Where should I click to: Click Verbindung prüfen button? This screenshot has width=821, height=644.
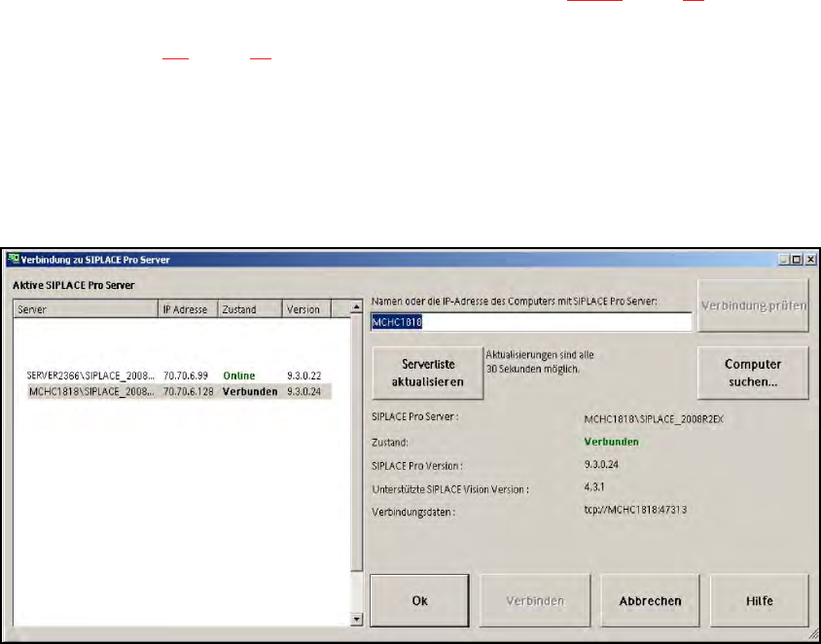753,305
